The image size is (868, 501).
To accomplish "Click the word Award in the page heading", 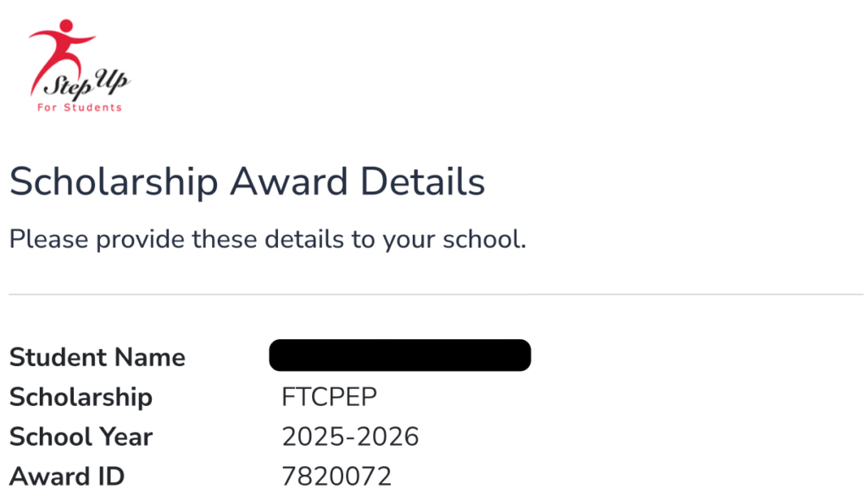I will pos(289,181).
